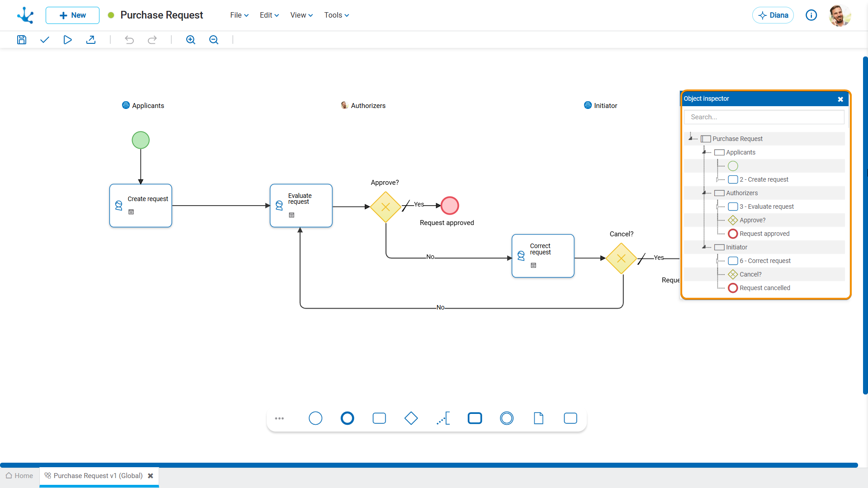Click the Zoom in magnifier
868x488 pixels.
click(191, 40)
